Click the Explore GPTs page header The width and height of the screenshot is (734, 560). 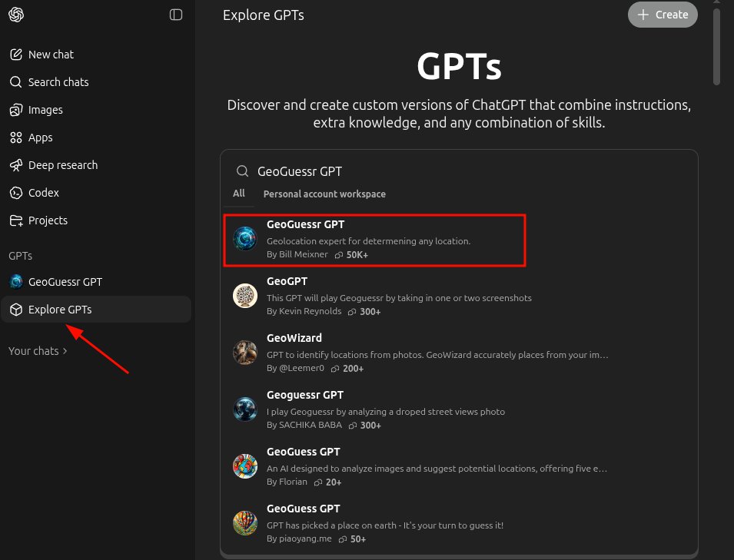coord(263,15)
